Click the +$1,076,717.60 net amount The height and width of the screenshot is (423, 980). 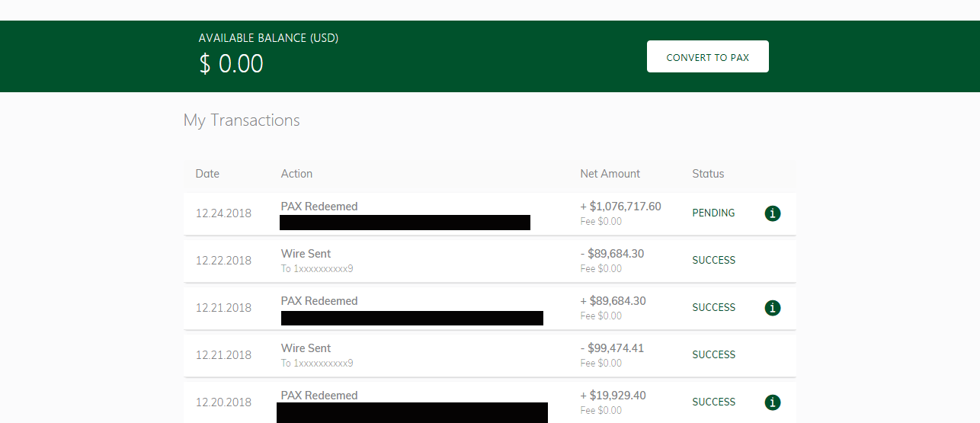tap(620, 207)
